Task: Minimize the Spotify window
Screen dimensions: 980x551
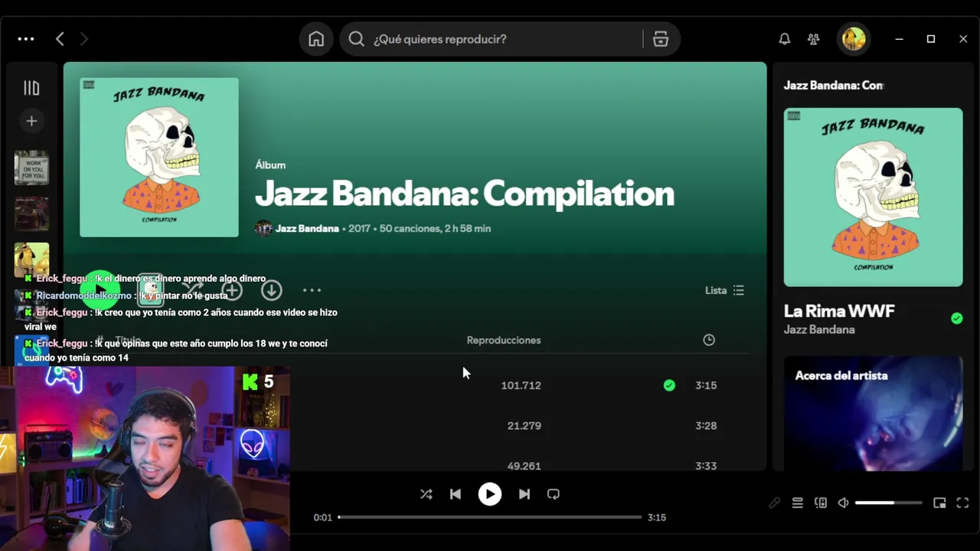Action: (900, 39)
